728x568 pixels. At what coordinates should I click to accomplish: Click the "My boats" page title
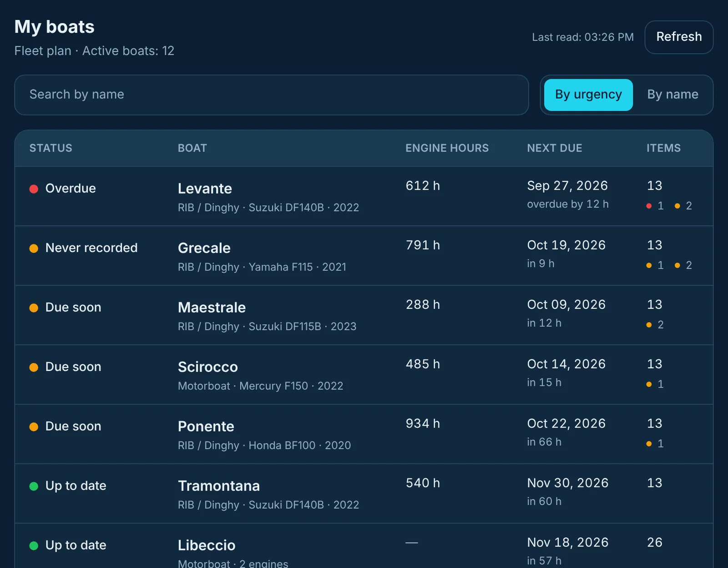[x=55, y=27]
